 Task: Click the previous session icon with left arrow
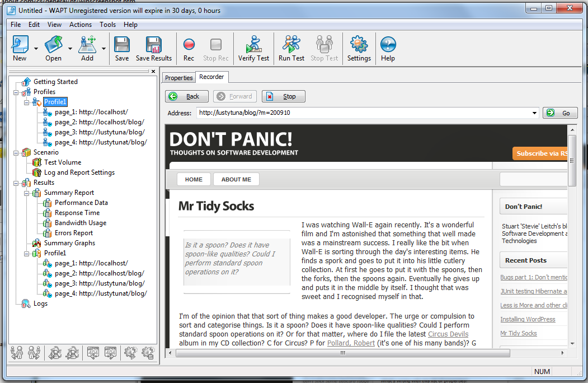point(55,353)
